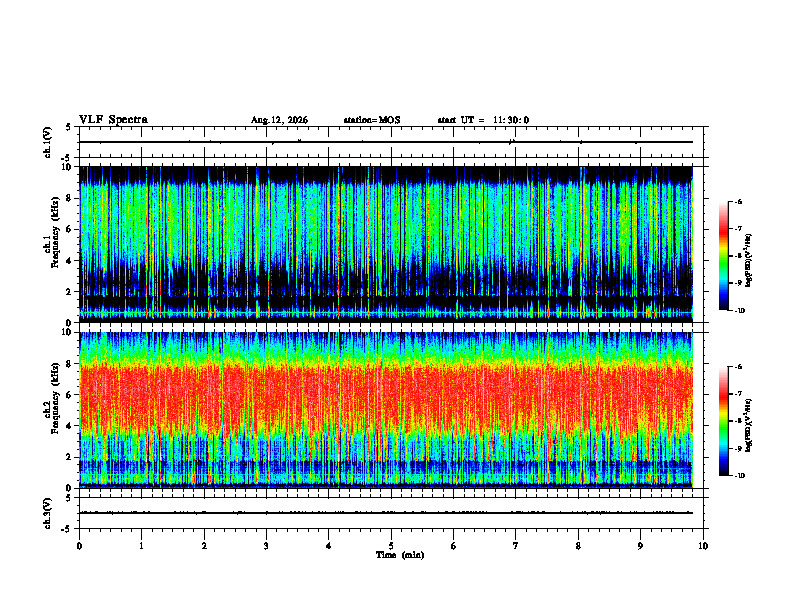
Task: Click the time axis tick label "4"
Action: click(x=329, y=546)
